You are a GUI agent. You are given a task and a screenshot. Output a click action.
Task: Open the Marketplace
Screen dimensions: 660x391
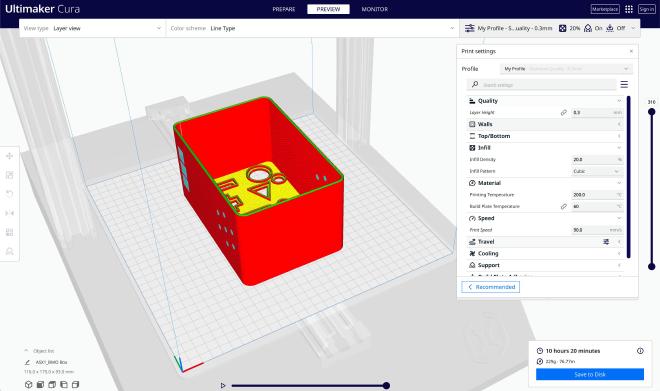tap(605, 9)
